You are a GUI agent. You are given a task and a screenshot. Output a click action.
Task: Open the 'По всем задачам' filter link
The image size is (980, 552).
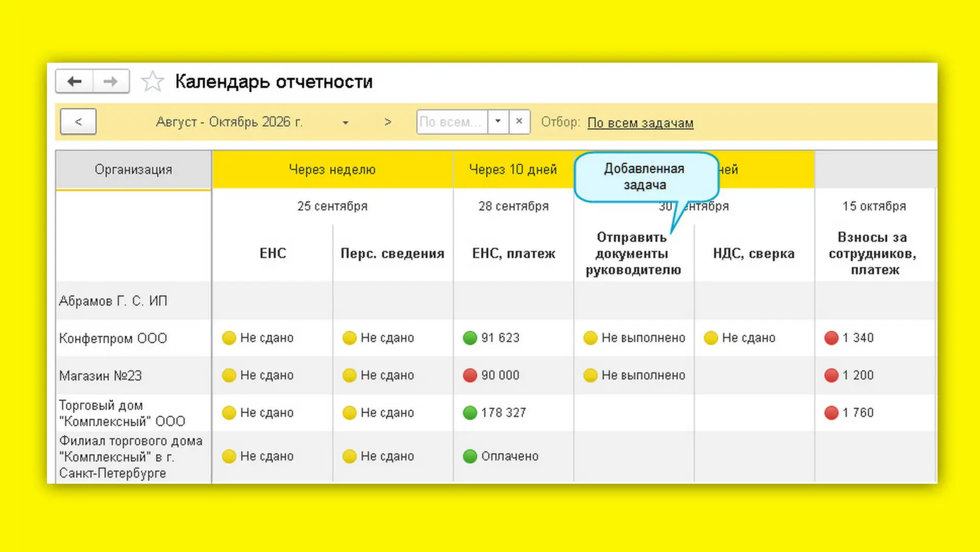point(640,123)
